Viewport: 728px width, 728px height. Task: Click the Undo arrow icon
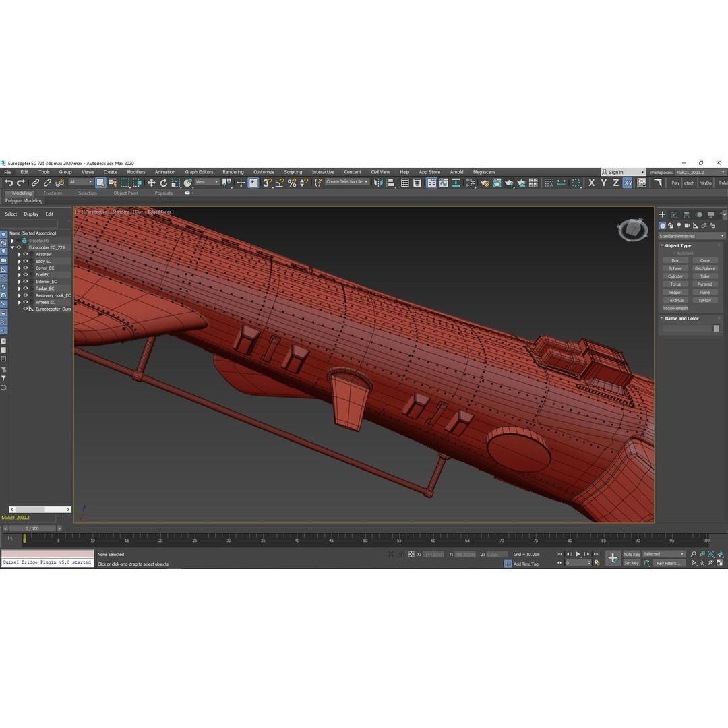[9, 183]
